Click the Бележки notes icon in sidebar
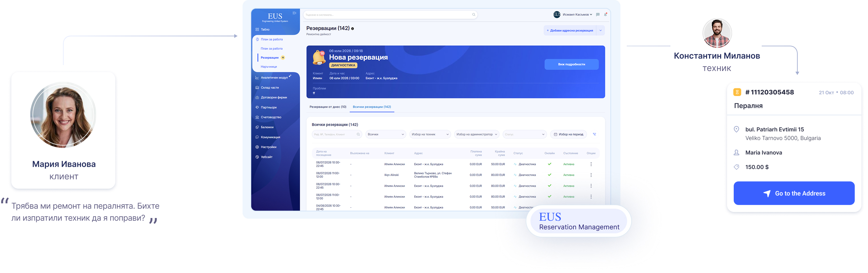868x273 pixels. point(257,127)
